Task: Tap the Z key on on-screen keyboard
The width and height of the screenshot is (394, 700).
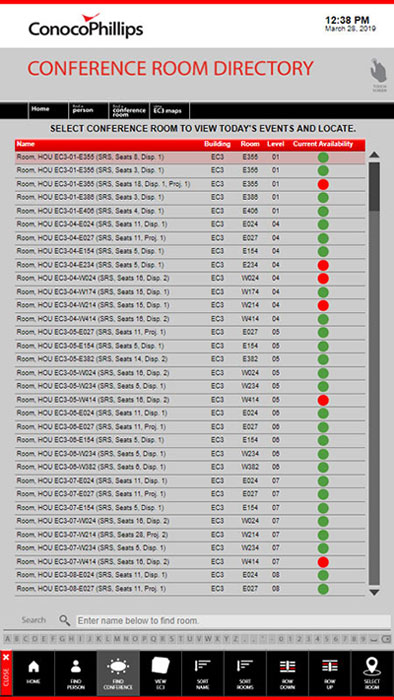Action: [x=236, y=638]
